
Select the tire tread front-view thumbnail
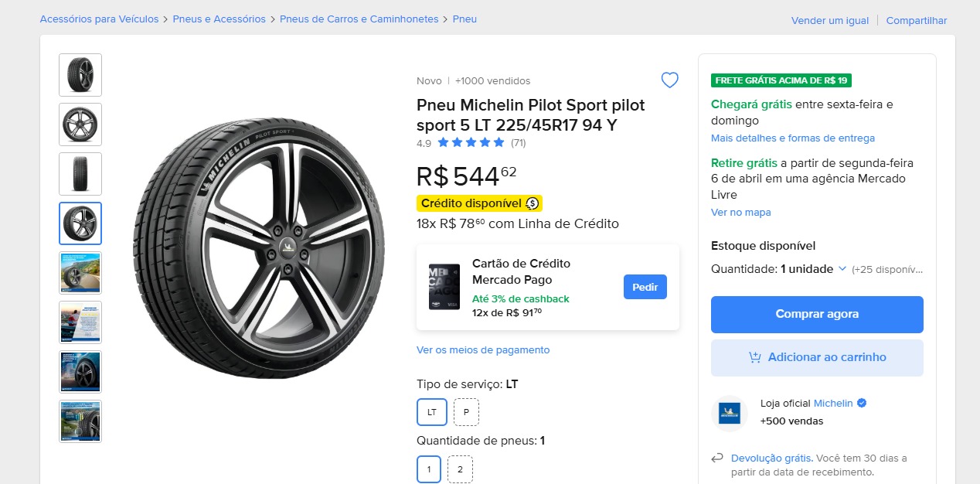(80, 174)
